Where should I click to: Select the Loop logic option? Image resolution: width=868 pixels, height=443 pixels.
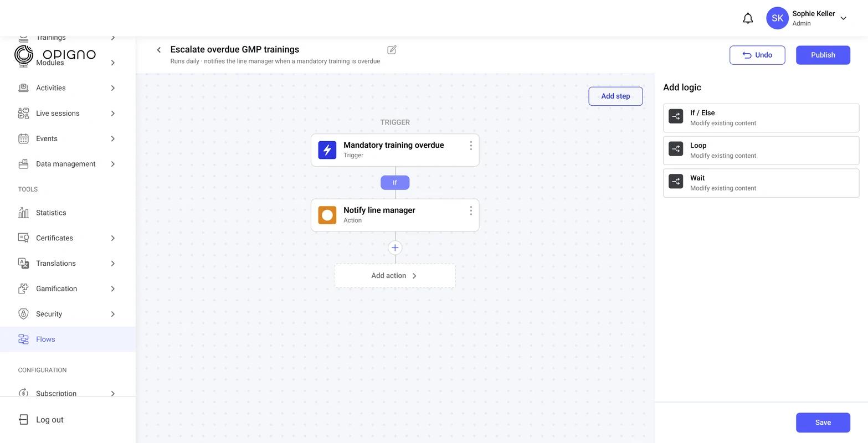tap(761, 150)
